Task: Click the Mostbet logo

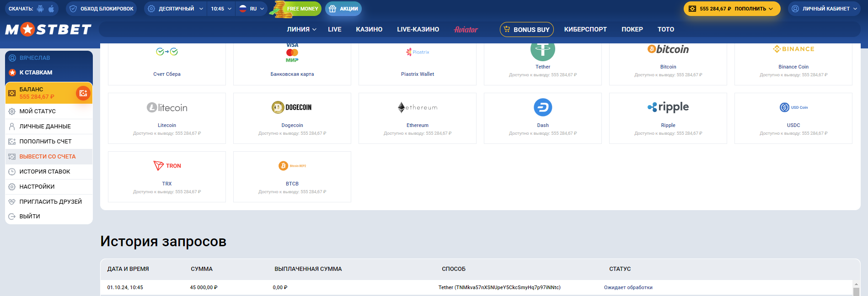Action: (x=48, y=29)
